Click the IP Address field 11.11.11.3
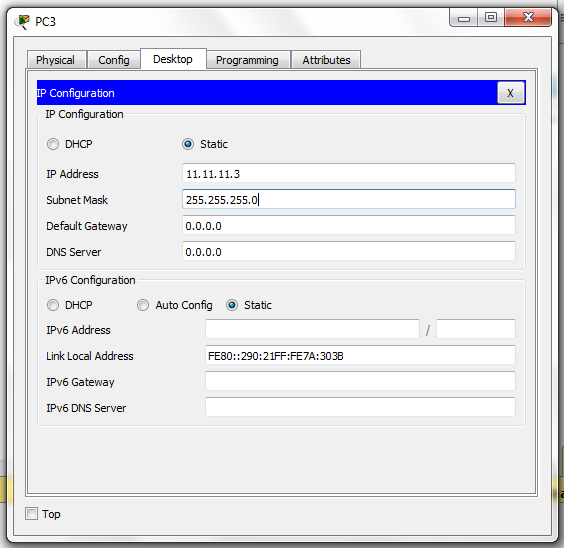The height and width of the screenshot is (548, 564). click(349, 173)
